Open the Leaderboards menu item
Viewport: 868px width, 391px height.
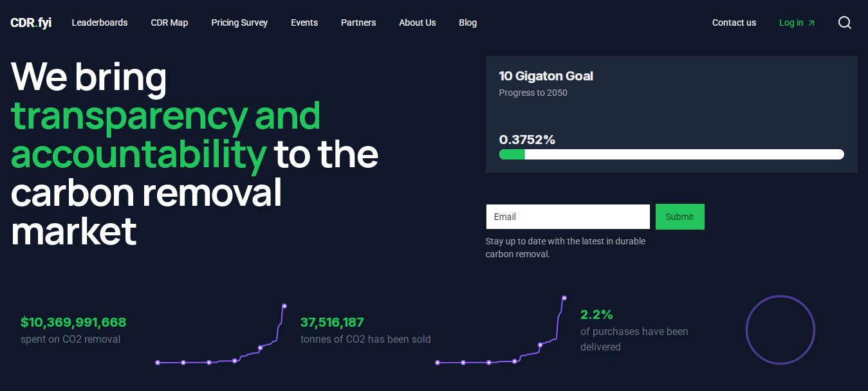tap(100, 23)
